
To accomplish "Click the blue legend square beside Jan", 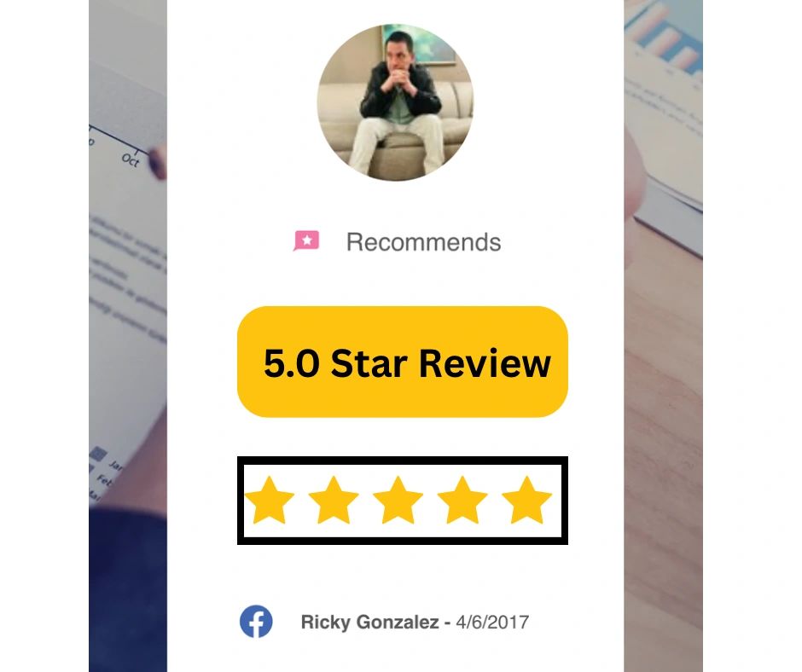I will click(98, 454).
